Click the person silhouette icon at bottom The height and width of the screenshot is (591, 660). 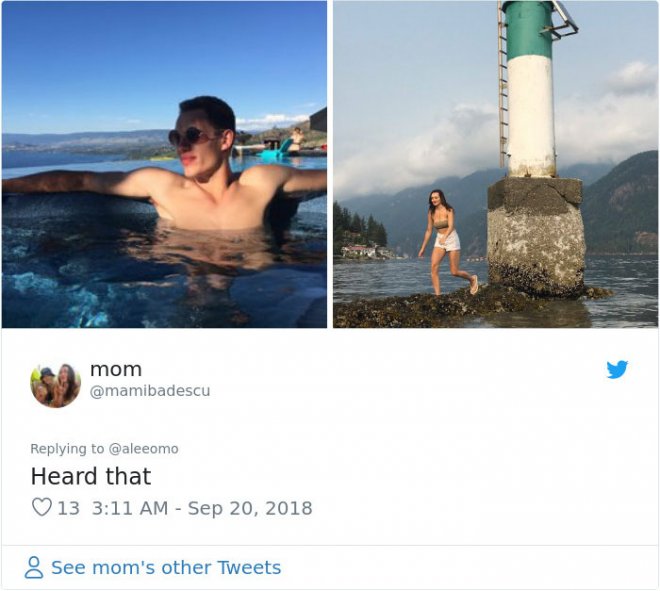tap(34, 568)
